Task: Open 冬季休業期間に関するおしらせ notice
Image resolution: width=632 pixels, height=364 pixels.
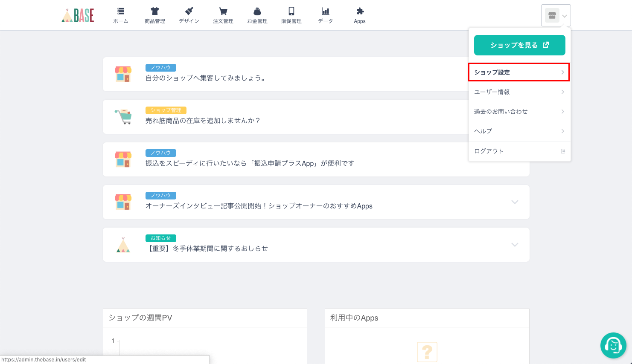Action: (316, 245)
